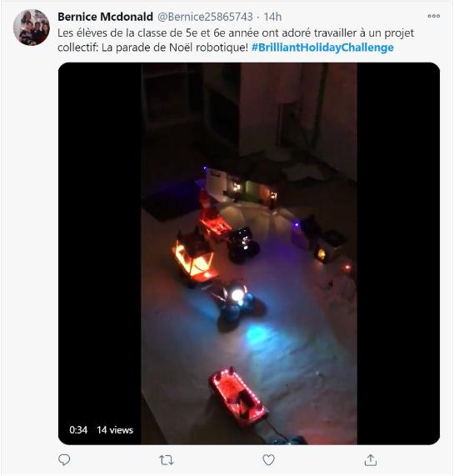Click the 14 views counter
This screenshot has height=476, width=459.
coord(115,430)
